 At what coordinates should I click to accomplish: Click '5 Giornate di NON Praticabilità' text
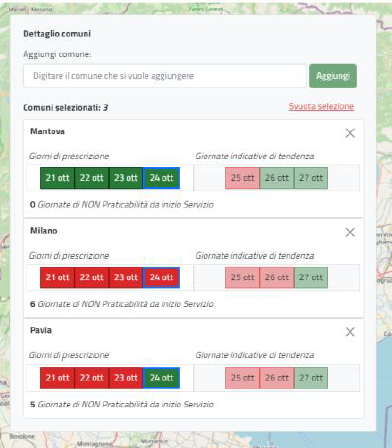click(x=122, y=404)
